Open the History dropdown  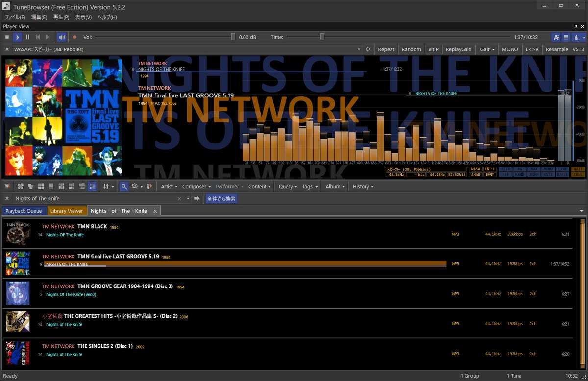pyautogui.click(x=363, y=187)
